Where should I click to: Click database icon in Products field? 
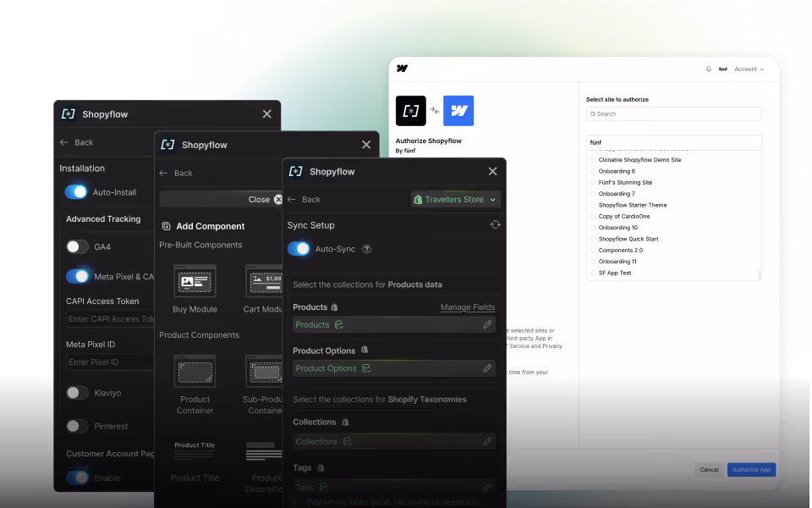click(x=339, y=324)
